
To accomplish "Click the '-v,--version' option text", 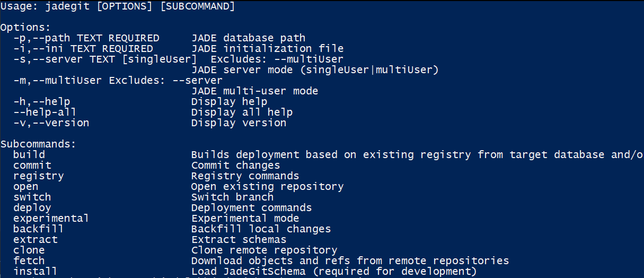I will coord(51,123).
